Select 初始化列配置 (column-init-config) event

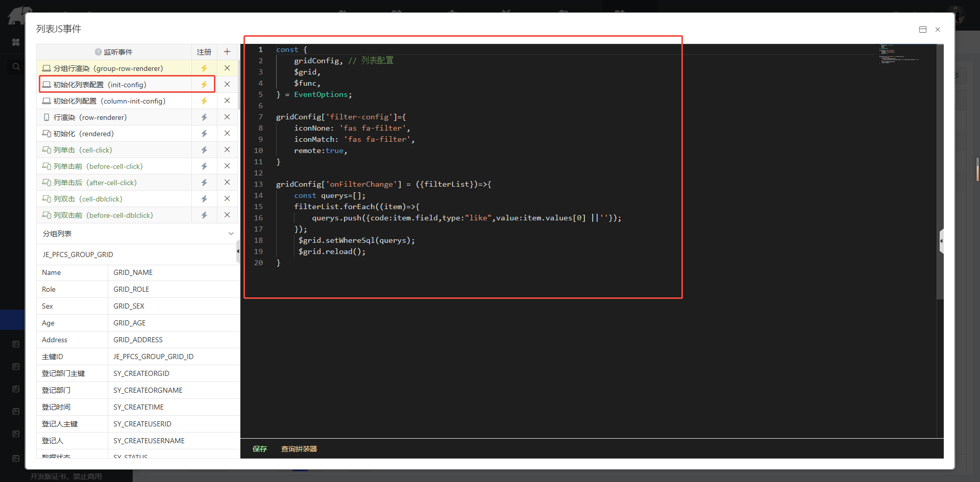pos(114,101)
